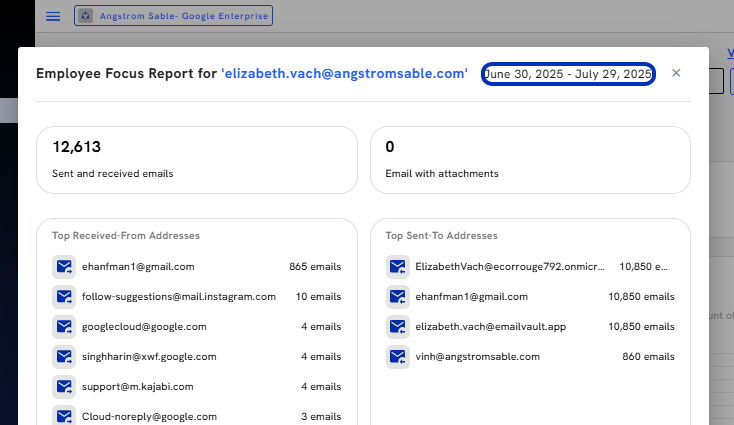Select ehanfman1@gmail.com in Top Sent-To list
This screenshot has height=425, width=734.
coord(471,297)
